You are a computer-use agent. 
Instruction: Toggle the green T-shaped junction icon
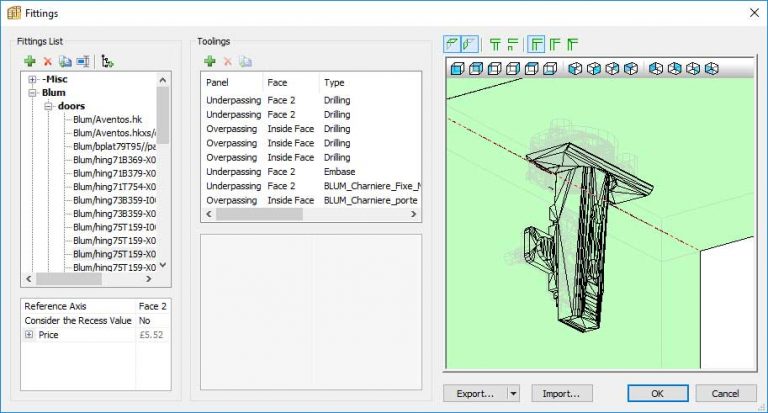tap(495, 45)
